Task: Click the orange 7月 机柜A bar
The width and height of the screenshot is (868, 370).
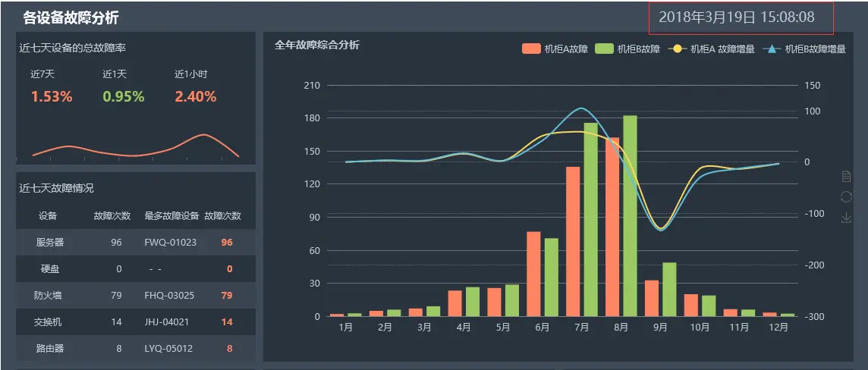Action: 572,242
